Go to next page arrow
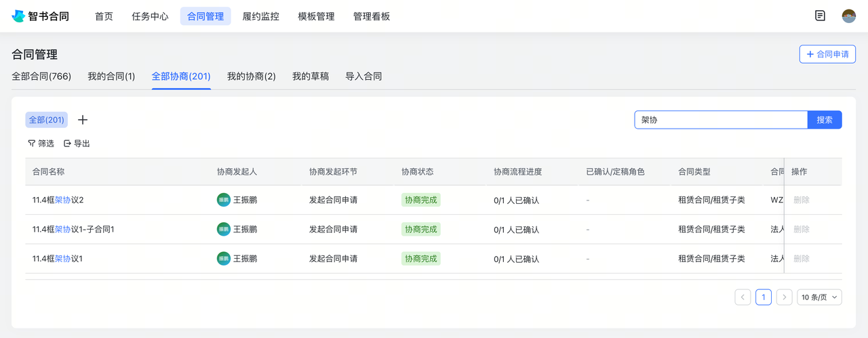This screenshot has width=868, height=338. 784,297
